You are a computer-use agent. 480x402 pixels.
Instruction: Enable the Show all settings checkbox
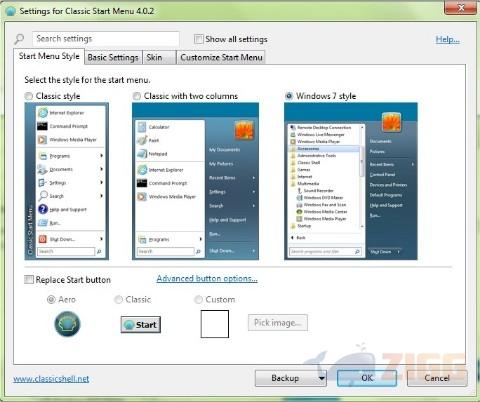tap(198, 39)
